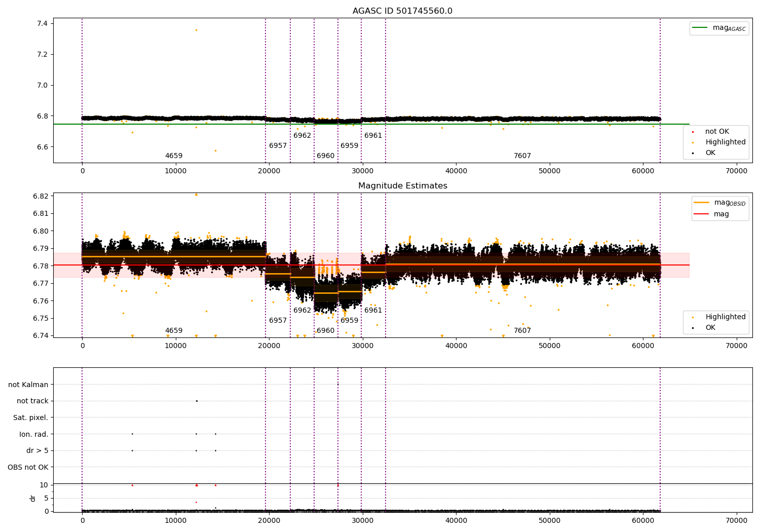Select 'Highlighted' legend entry in Magnitude Estimates plot

719,317
